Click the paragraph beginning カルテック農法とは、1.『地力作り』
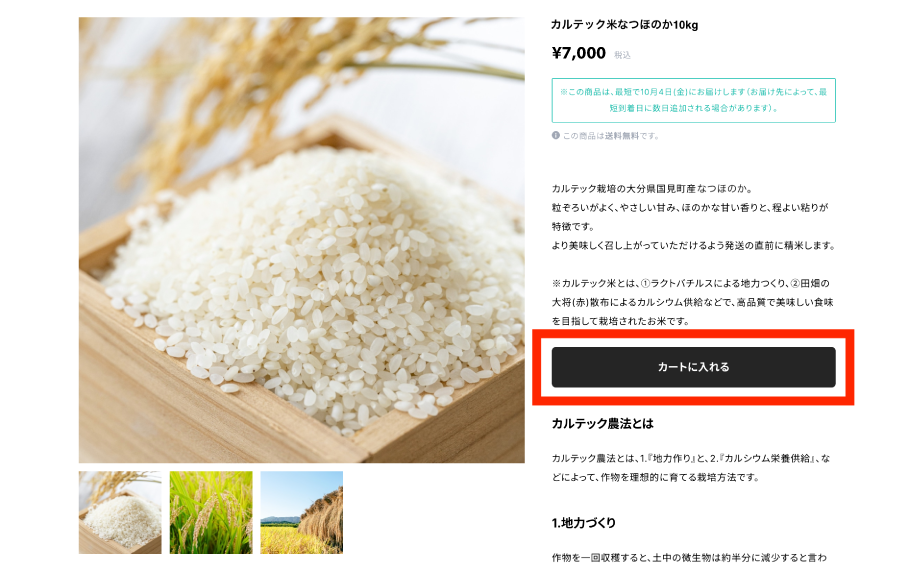922x570 pixels. (691, 468)
